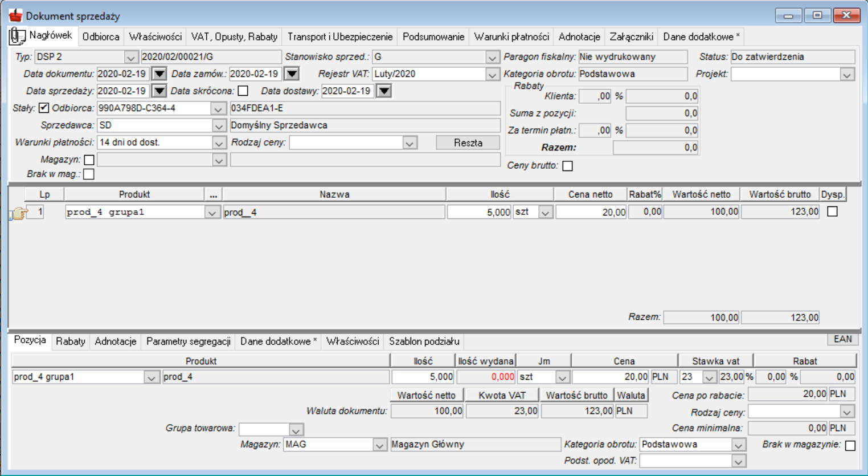This screenshot has height=476, width=868.
Task: Open the VAT, Opusty, Rabaty tab
Action: click(234, 36)
